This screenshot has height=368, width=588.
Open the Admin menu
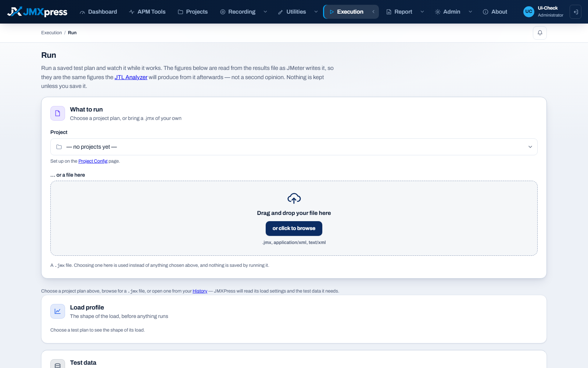tap(448, 12)
